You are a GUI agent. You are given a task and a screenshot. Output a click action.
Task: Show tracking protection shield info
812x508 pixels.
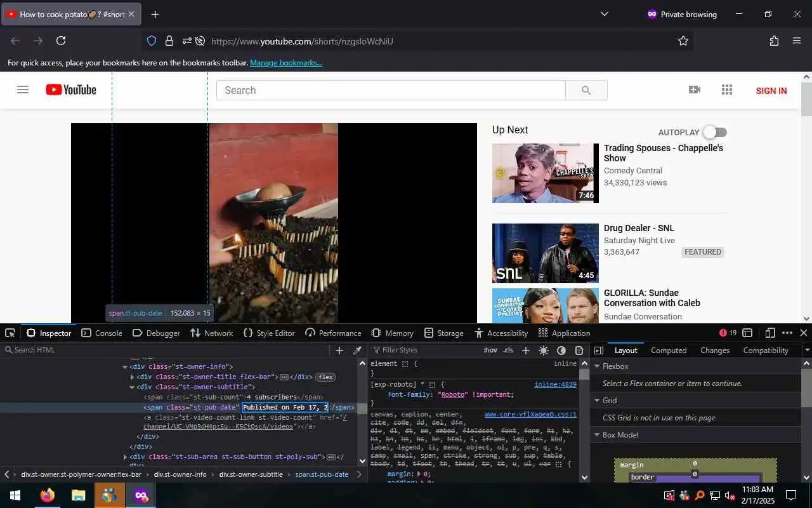point(152,41)
